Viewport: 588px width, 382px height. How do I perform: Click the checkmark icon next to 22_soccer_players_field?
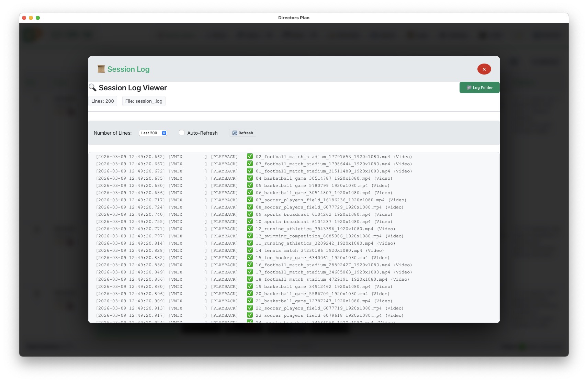[250, 308]
